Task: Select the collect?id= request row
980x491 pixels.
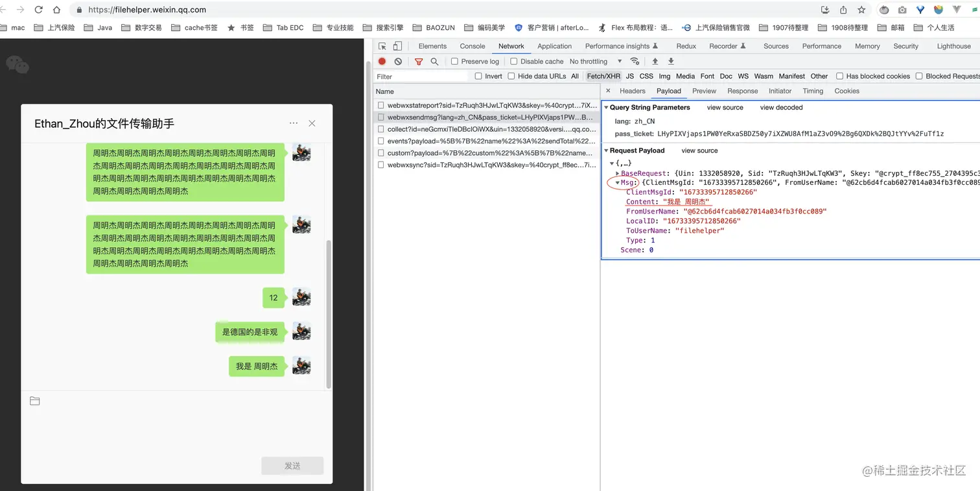Action: [487, 129]
